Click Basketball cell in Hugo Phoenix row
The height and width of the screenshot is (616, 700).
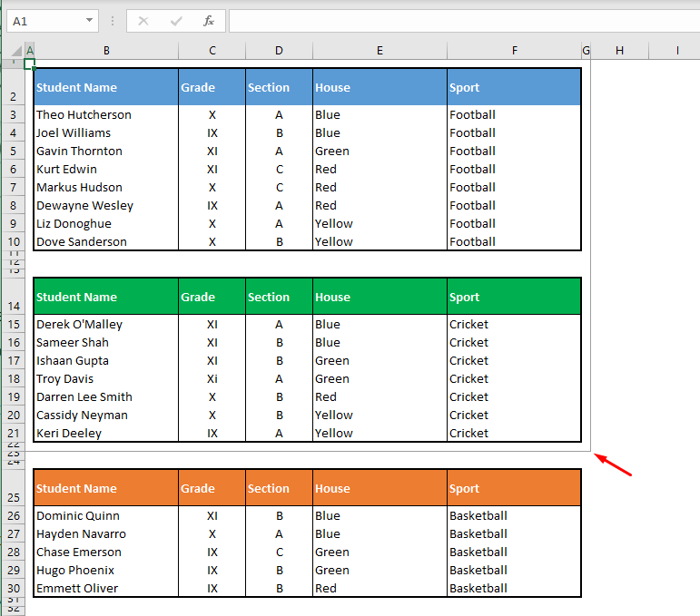pyautogui.click(x=514, y=570)
